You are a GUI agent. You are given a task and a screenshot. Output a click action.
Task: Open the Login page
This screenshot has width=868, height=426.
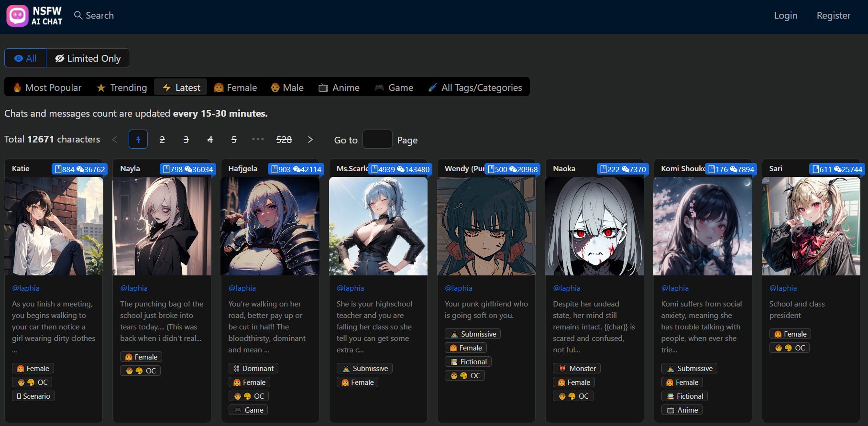point(786,15)
